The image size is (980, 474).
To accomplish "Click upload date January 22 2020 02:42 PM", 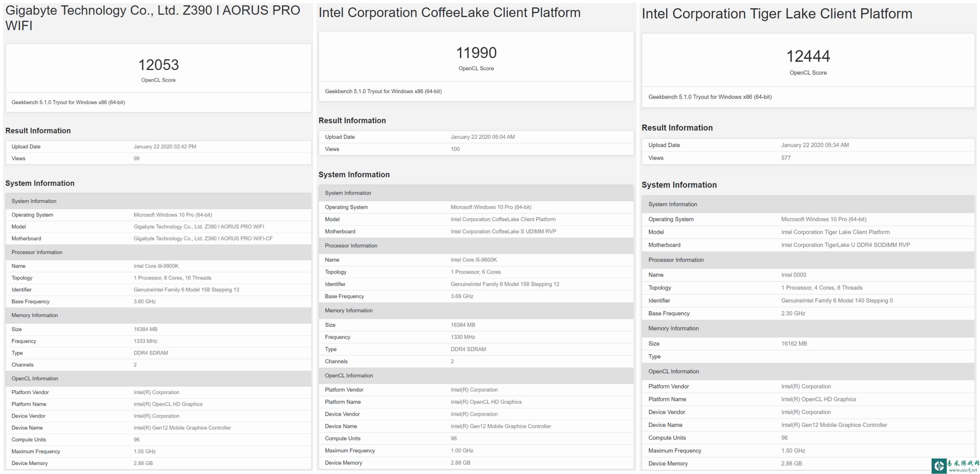I will pos(165,147).
